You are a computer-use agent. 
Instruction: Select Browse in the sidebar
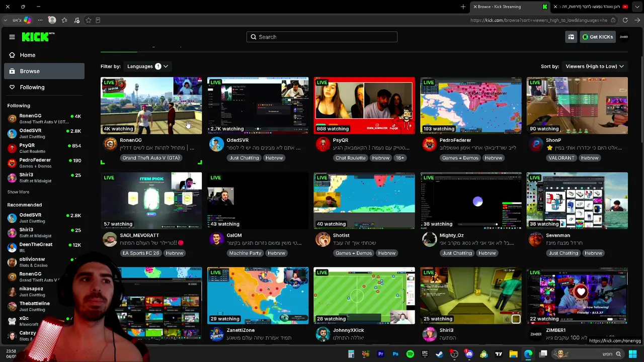coord(44,71)
